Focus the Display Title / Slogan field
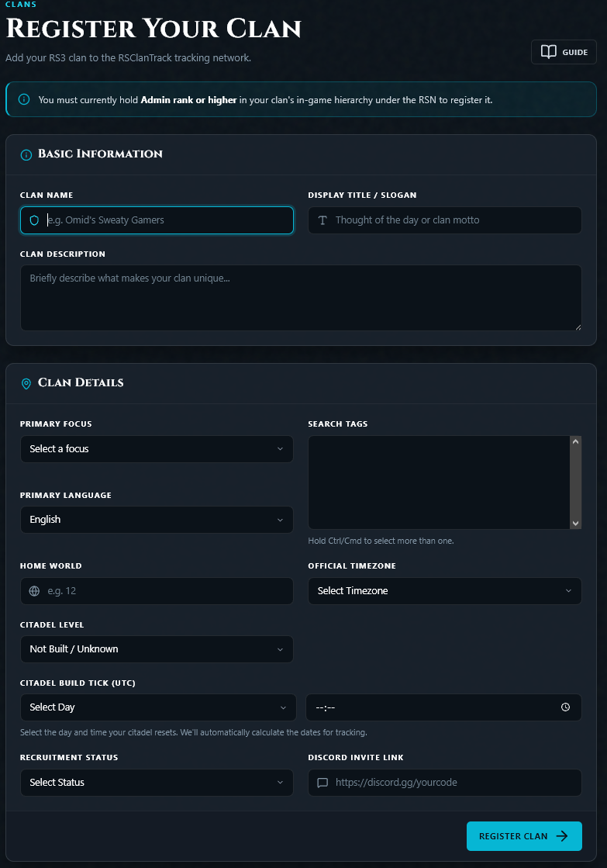 pyautogui.click(x=445, y=220)
